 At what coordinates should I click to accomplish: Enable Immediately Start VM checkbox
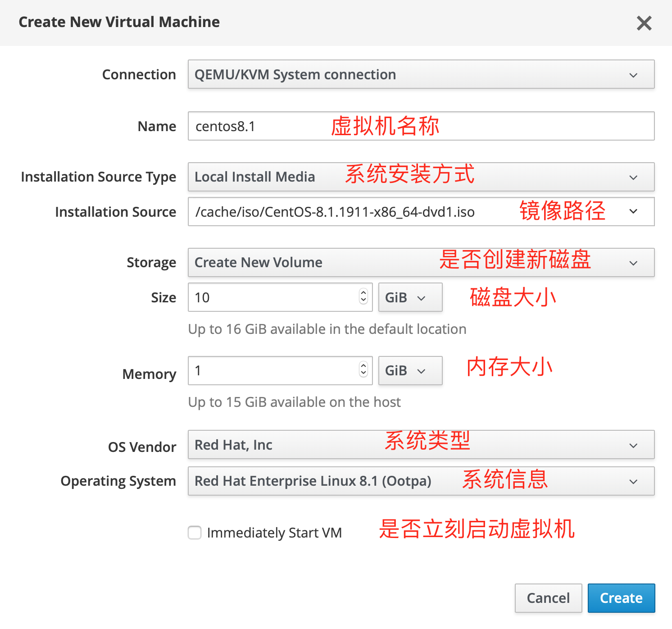coord(195,533)
